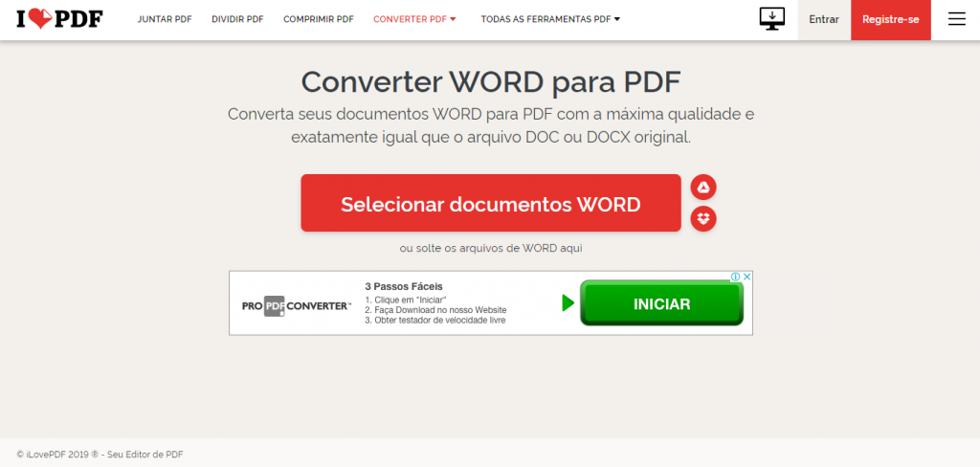This screenshot has height=467, width=980.
Task: Select files from Google Drive
Action: [x=703, y=187]
